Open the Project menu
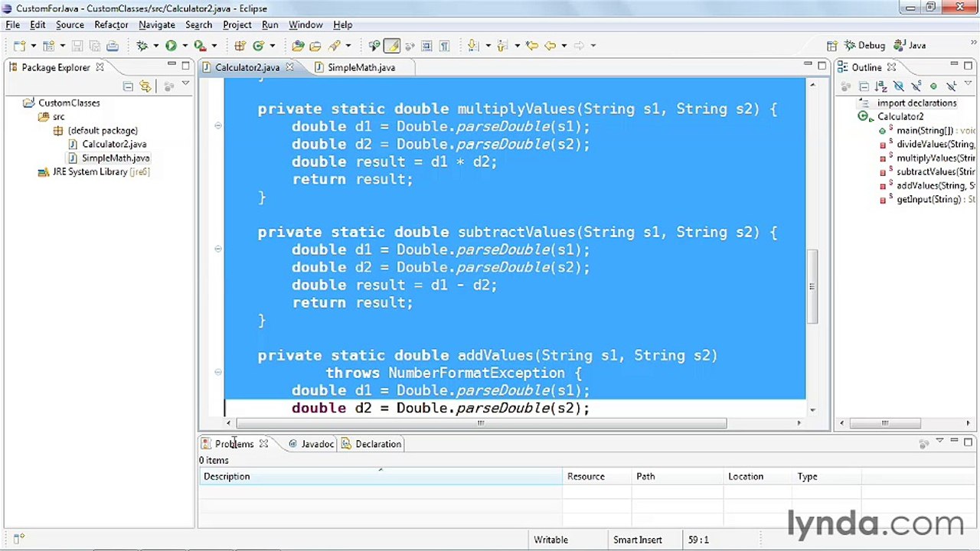Image resolution: width=980 pixels, height=551 pixels. [237, 24]
